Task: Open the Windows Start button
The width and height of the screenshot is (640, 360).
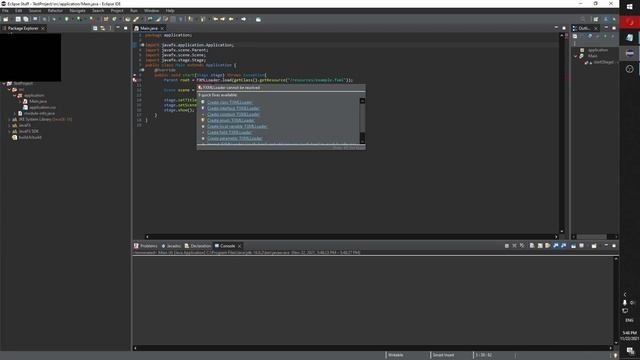Action: point(629,7)
